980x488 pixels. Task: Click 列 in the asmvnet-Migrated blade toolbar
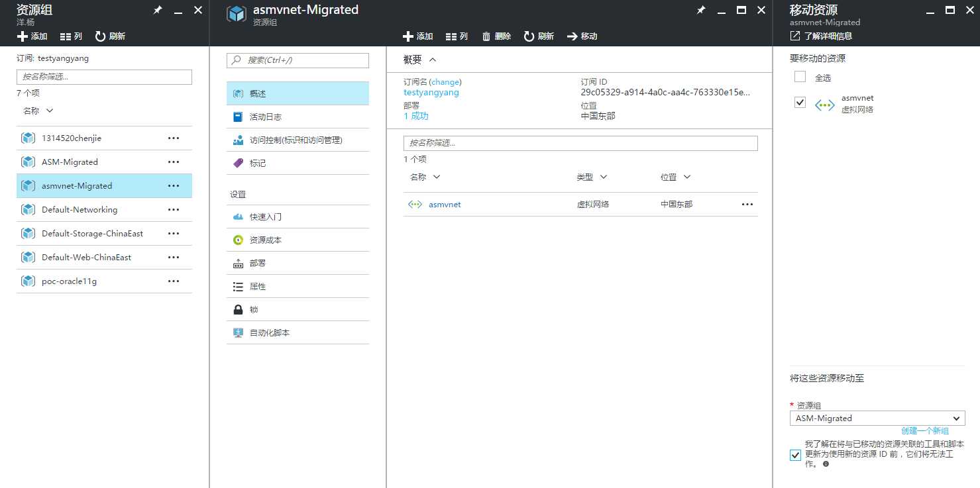[x=457, y=36]
